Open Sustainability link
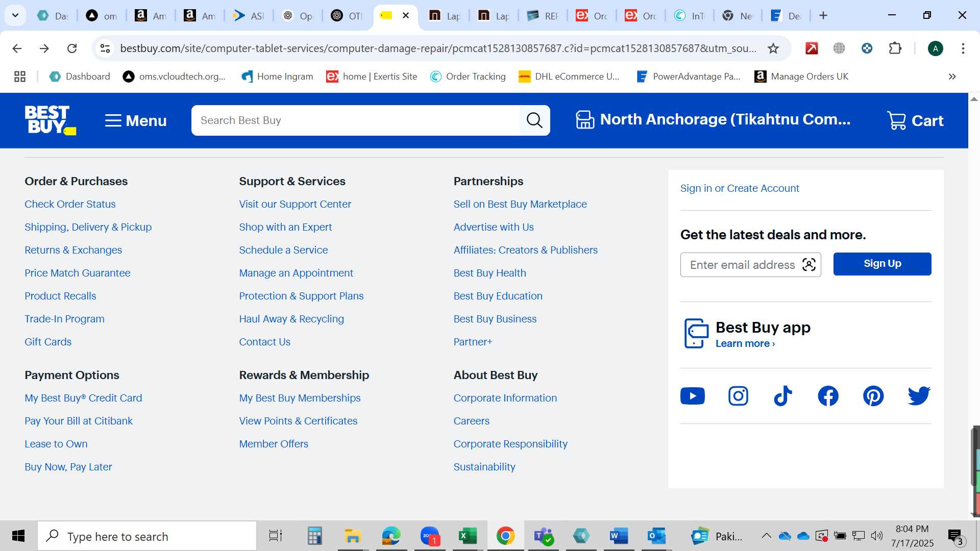 click(484, 467)
